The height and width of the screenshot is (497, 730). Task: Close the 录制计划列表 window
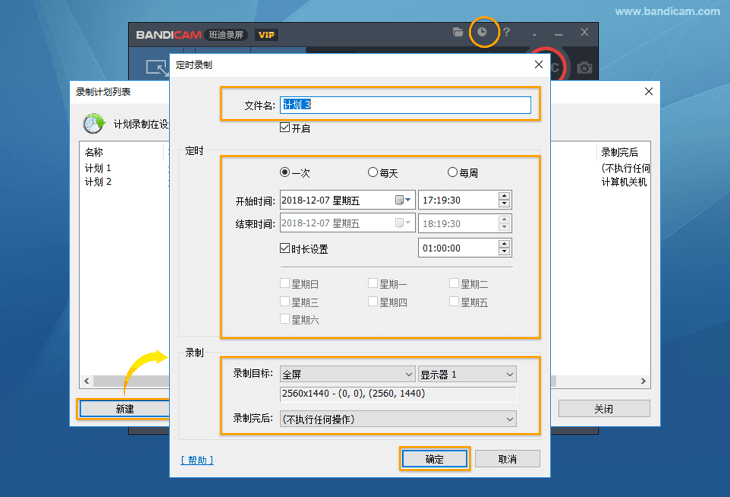pyautogui.click(x=649, y=91)
